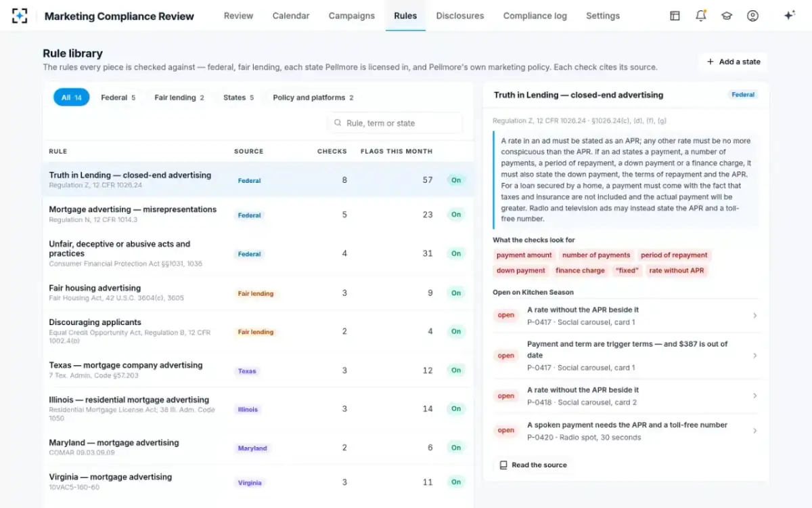The width and height of the screenshot is (812, 508).
Task: Select Illinois — residential mortgage advertising rule
Action: (258, 408)
